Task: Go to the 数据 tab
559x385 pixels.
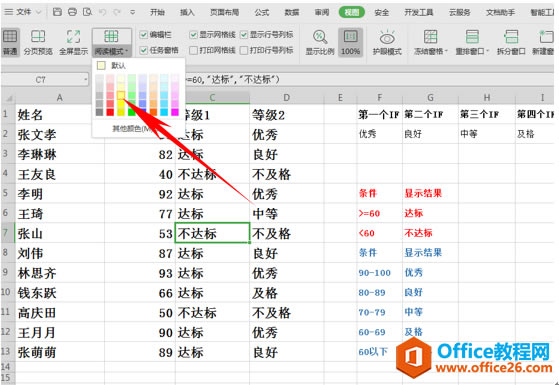Action: [292, 12]
